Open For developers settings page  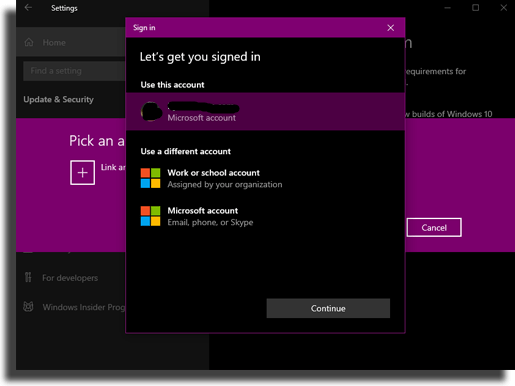pos(71,278)
